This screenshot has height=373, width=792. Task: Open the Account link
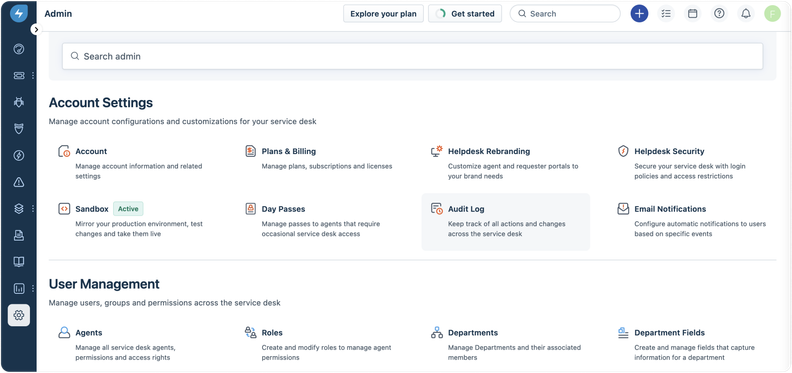click(x=91, y=151)
